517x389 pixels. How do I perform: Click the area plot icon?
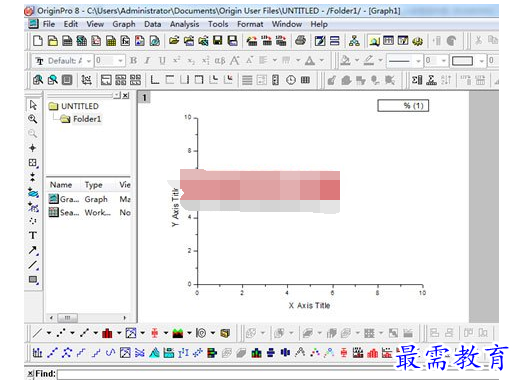178,333
